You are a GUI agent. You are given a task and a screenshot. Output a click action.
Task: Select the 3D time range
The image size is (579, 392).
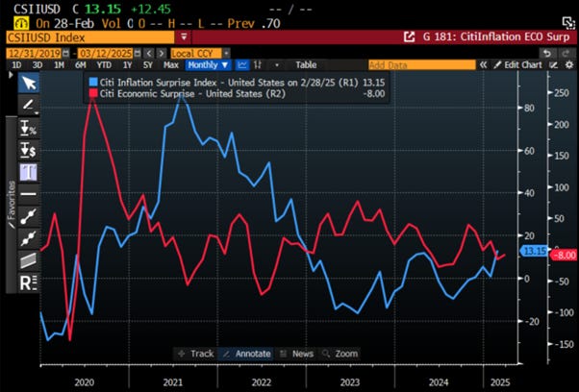pos(38,65)
